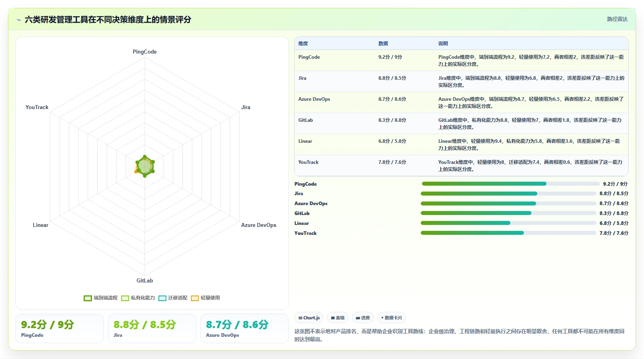644x359 pixels.
Task: Select the GitLab table row name
Action: pos(305,120)
